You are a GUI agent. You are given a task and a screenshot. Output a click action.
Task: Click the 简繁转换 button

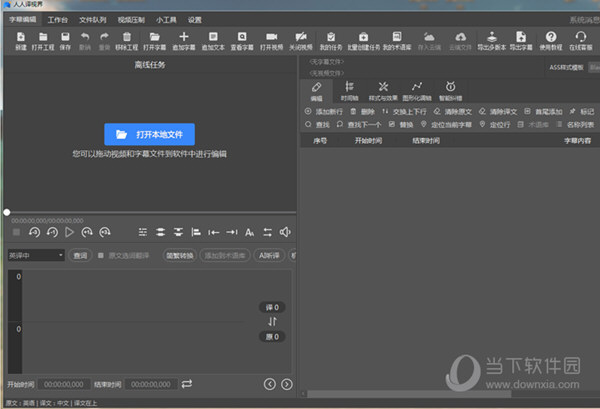pos(179,255)
